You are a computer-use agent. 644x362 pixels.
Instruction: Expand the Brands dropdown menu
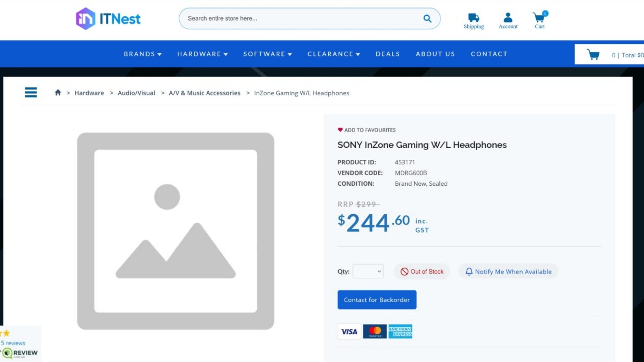tap(143, 54)
